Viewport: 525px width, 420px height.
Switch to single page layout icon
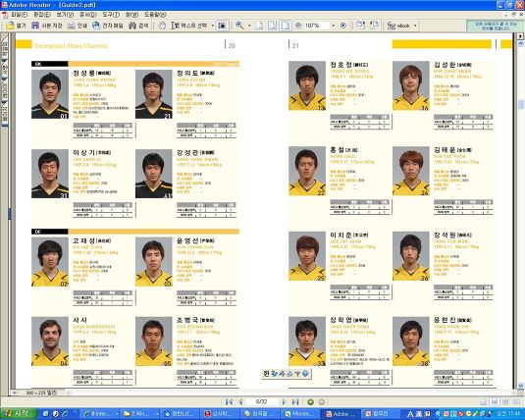coord(483,402)
